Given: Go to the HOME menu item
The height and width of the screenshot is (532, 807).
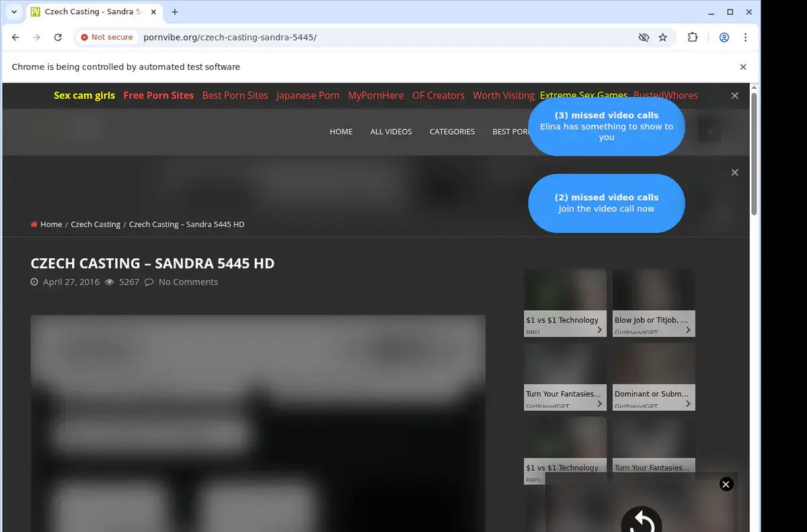Looking at the screenshot, I should coord(341,132).
